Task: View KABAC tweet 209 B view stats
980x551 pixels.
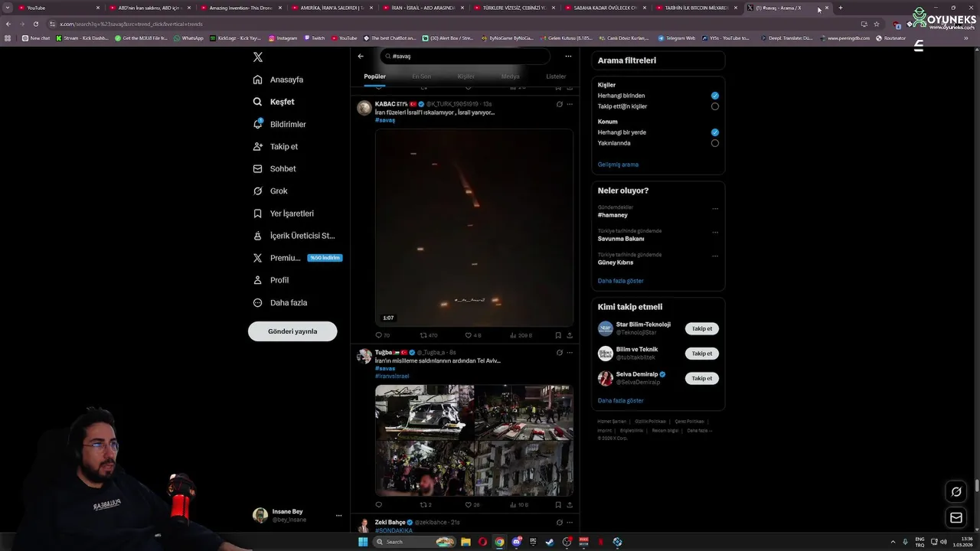Action: [521, 335]
